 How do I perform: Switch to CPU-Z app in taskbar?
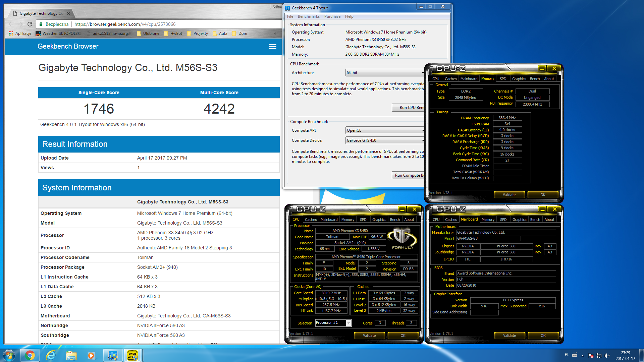point(132,355)
